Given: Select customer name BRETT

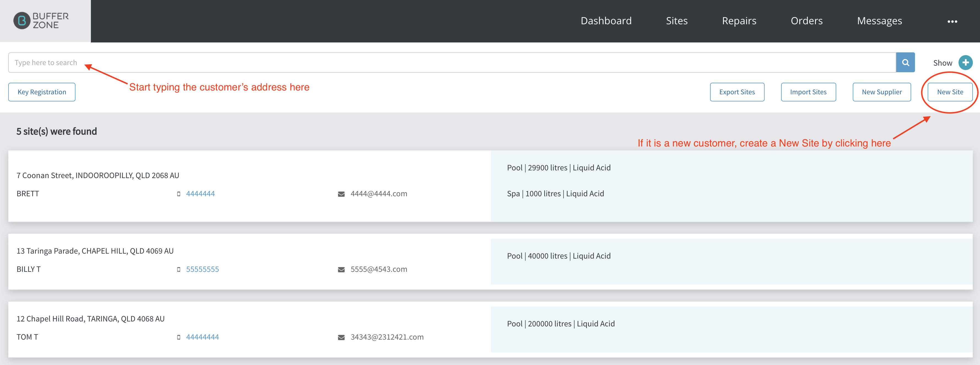Looking at the screenshot, I should (28, 194).
